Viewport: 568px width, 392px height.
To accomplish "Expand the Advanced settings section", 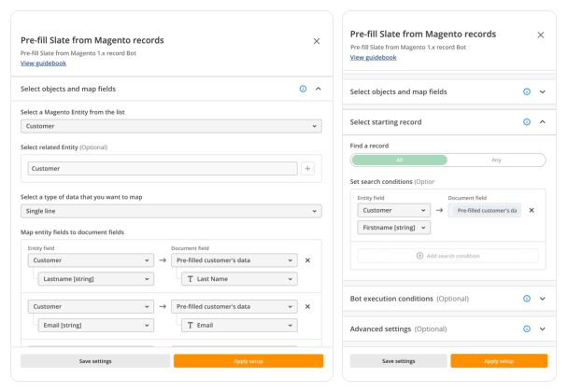I will (x=542, y=329).
